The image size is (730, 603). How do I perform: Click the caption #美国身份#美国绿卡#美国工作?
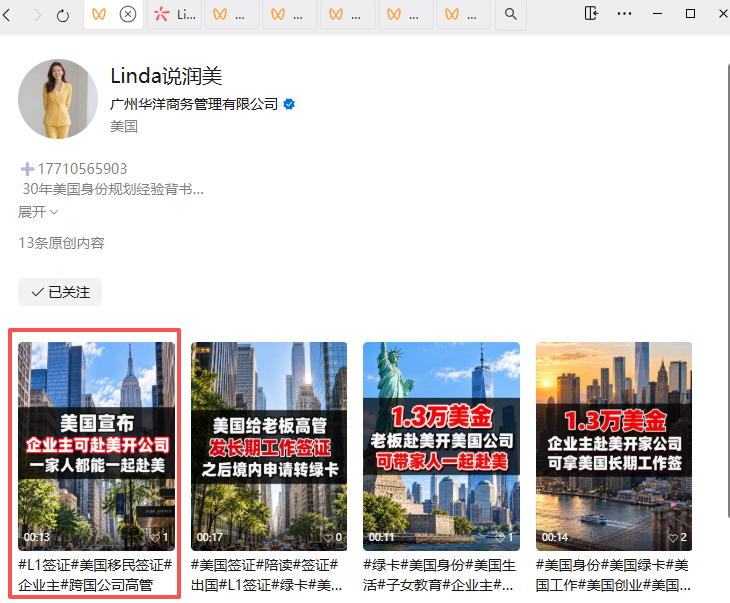(613, 575)
